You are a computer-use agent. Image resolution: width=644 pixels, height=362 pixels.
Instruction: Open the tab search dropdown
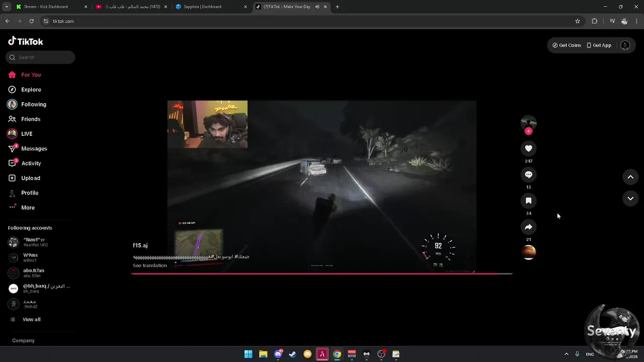pos(6,7)
